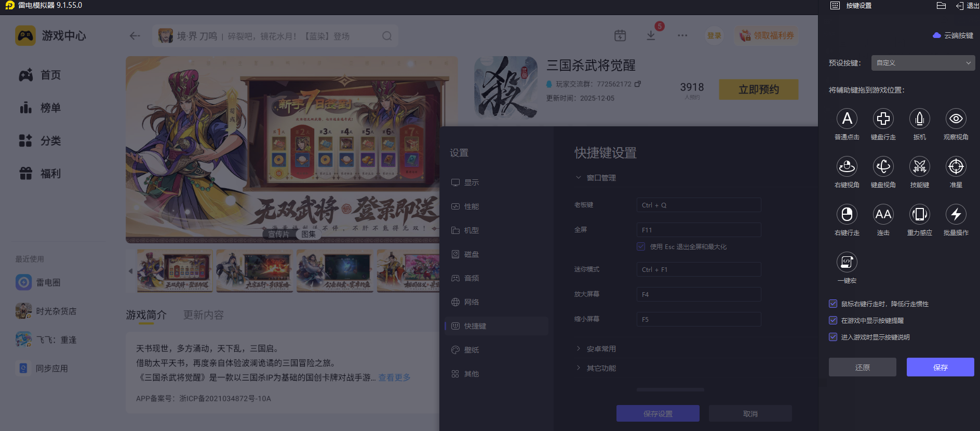
Task: Go back with the left arrow
Action: click(x=135, y=36)
